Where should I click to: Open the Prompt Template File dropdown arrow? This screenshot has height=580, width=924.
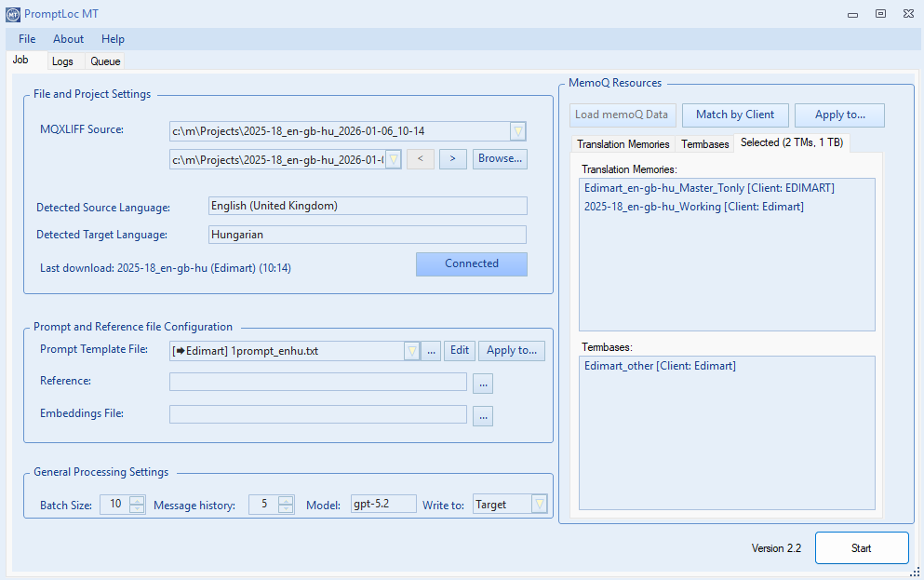(410, 350)
